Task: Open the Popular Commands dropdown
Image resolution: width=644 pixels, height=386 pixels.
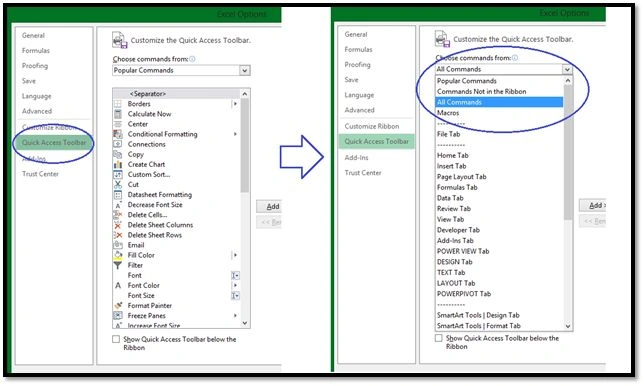Action: pos(245,71)
